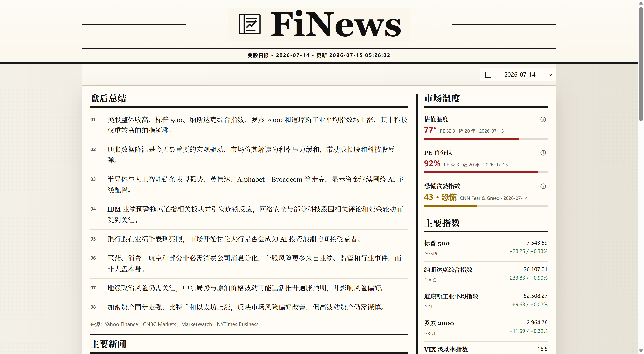
Task: Click the scrollbar down arrow
Action: (641, 351)
